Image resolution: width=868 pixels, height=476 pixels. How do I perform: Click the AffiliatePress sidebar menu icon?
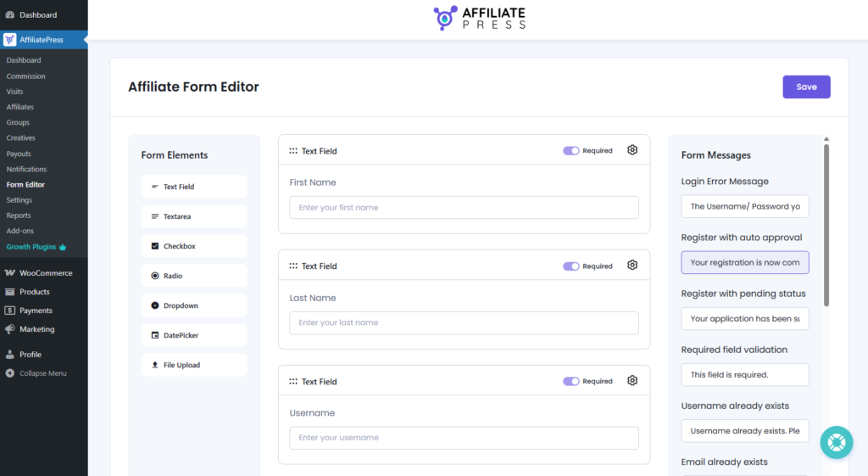pyautogui.click(x=10, y=39)
